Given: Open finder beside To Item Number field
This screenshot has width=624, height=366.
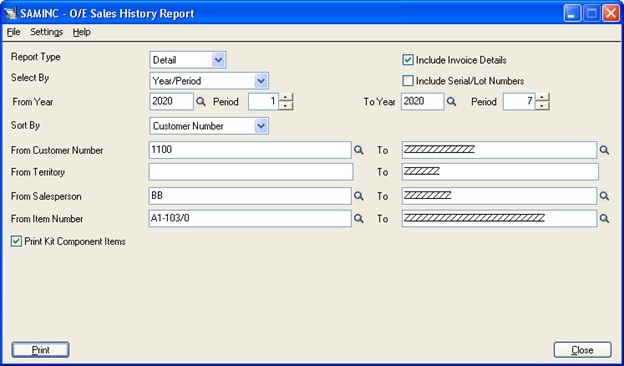Looking at the screenshot, I should pyautogui.click(x=604, y=219).
